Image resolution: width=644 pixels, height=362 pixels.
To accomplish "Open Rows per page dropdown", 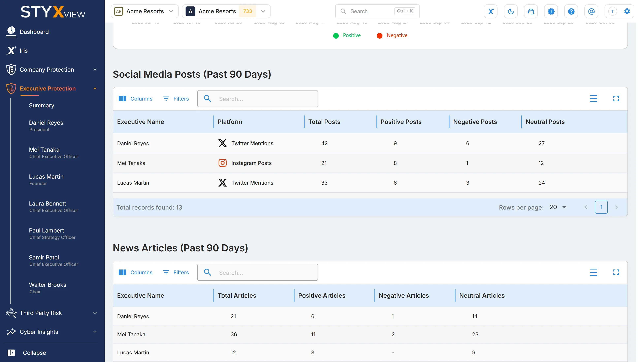I will [558, 207].
